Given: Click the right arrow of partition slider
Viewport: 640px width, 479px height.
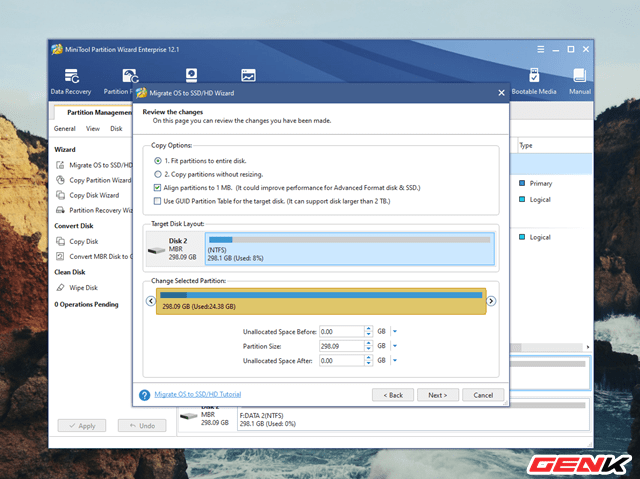Looking at the screenshot, I should point(491,301).
